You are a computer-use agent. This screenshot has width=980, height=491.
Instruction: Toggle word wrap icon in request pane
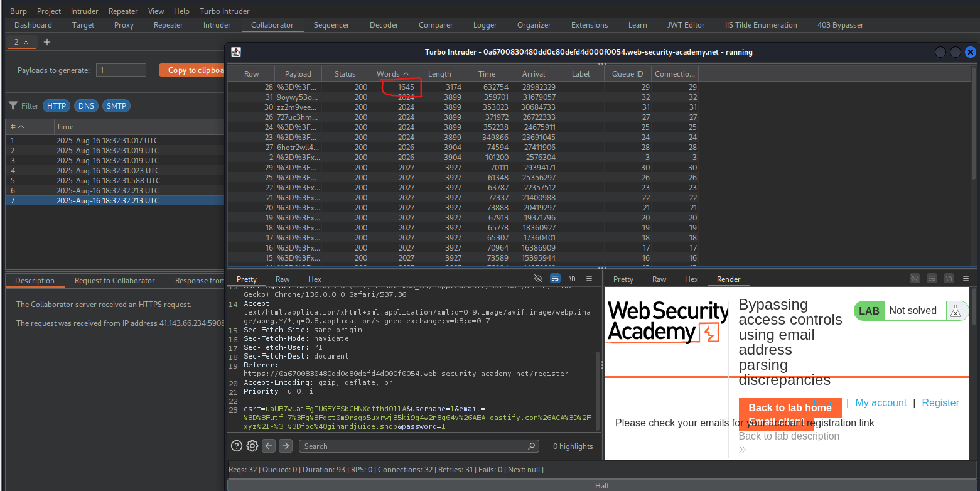tap(555, 278)
